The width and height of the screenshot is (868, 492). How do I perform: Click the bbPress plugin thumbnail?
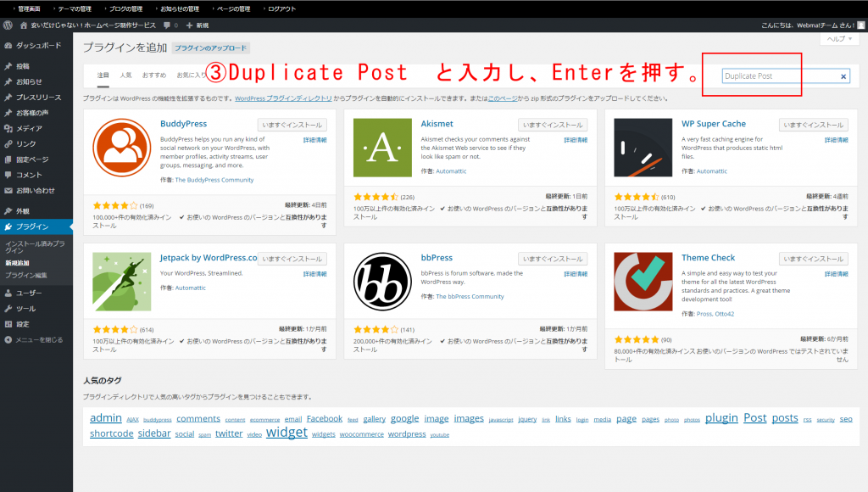coord(382,282)
